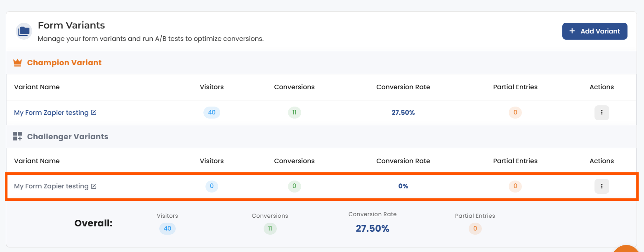
Task: Click challenger conversions badge showing 0
Action: 294,186
